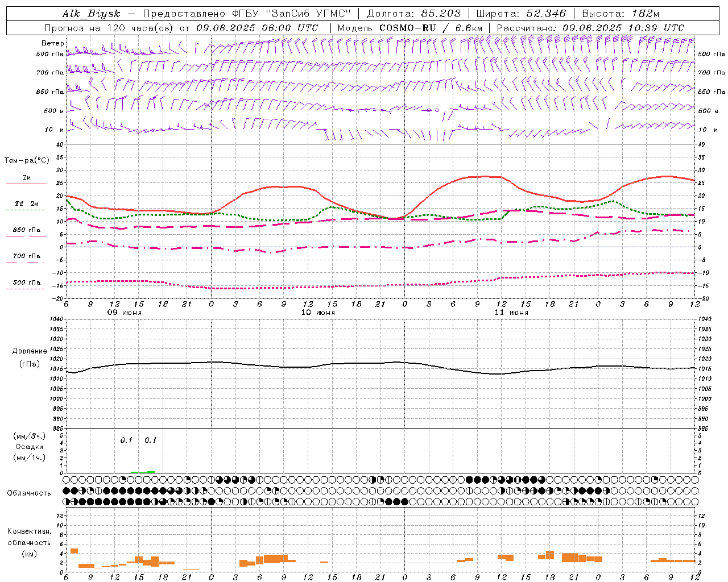
Task: Click the date label 10 июня
Action: tap(318, 313)
